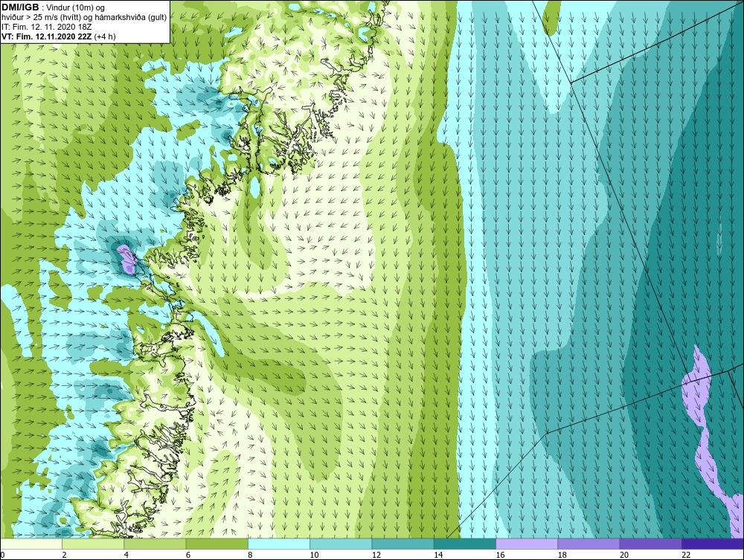Image resolution: width=744 pixels, height=560 pixels.
Task: Select the 14–16 m/s dark teal legend swatch
Action: tap(465, 544)
